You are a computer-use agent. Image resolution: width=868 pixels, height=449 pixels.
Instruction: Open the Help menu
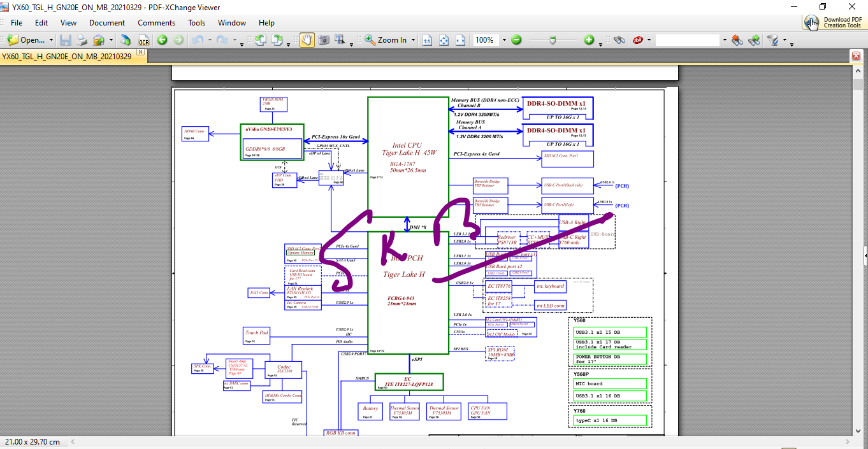click(266, 23)
